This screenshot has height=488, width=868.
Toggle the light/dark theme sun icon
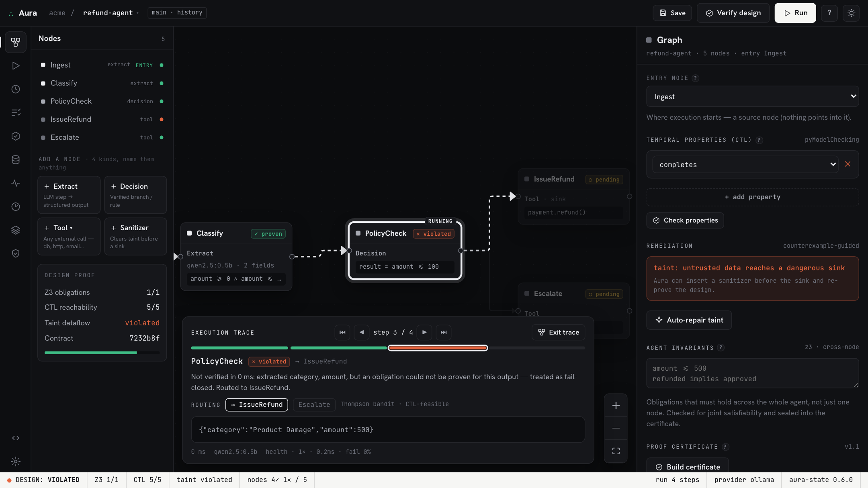pyautogui.click(x=851, y=13)
